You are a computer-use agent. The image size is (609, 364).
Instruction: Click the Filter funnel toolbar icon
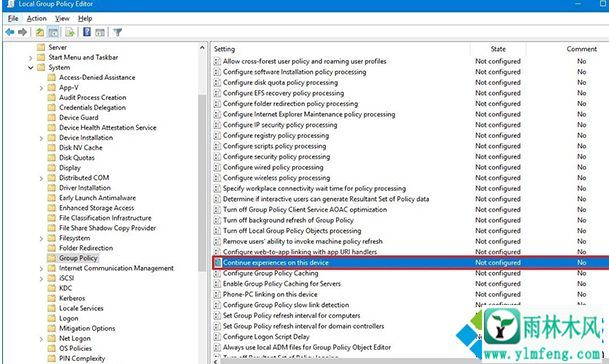[x=118, y=32]
